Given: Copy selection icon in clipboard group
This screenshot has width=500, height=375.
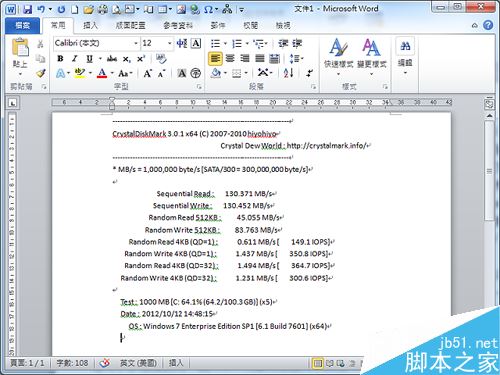Looking at the screenshot, I should [40, 59].
